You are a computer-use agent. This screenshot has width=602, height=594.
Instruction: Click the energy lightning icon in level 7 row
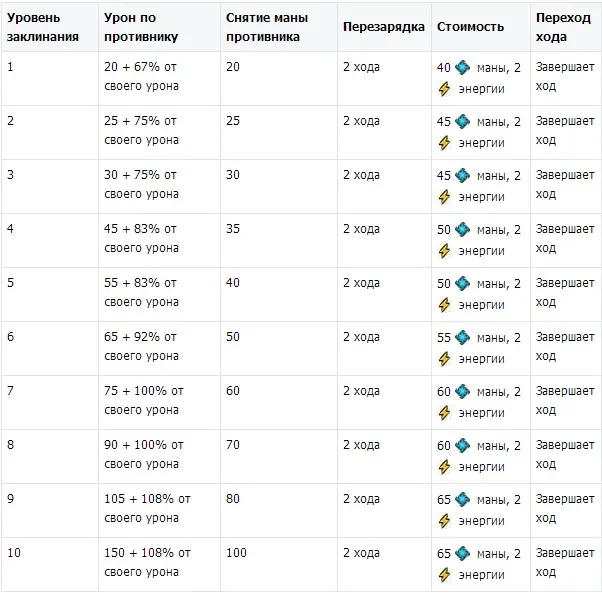pos(445,412)
